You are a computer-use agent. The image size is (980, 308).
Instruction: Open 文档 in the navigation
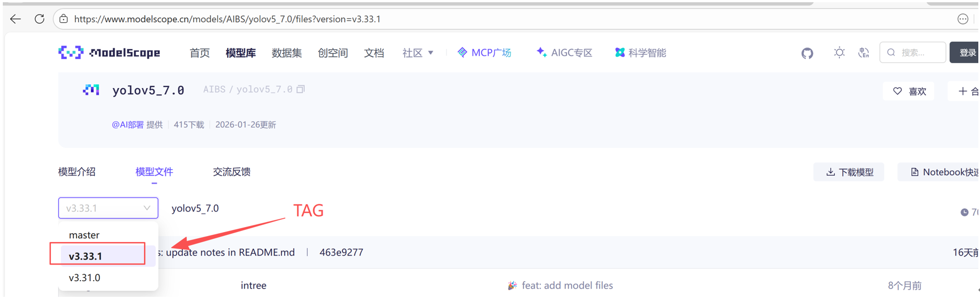pos(374,52)
